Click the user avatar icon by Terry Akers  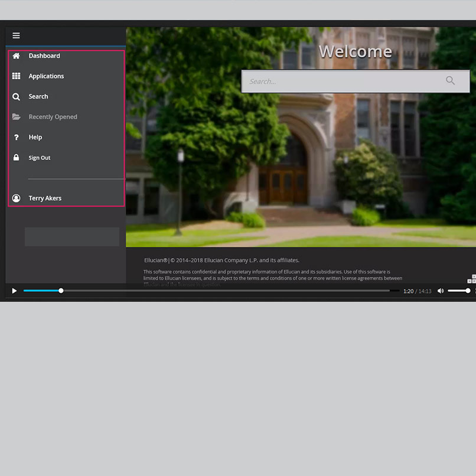click(17, 198)
